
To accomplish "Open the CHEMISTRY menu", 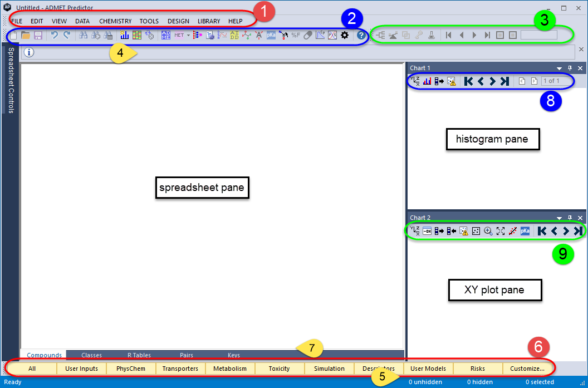I will 115,21.
